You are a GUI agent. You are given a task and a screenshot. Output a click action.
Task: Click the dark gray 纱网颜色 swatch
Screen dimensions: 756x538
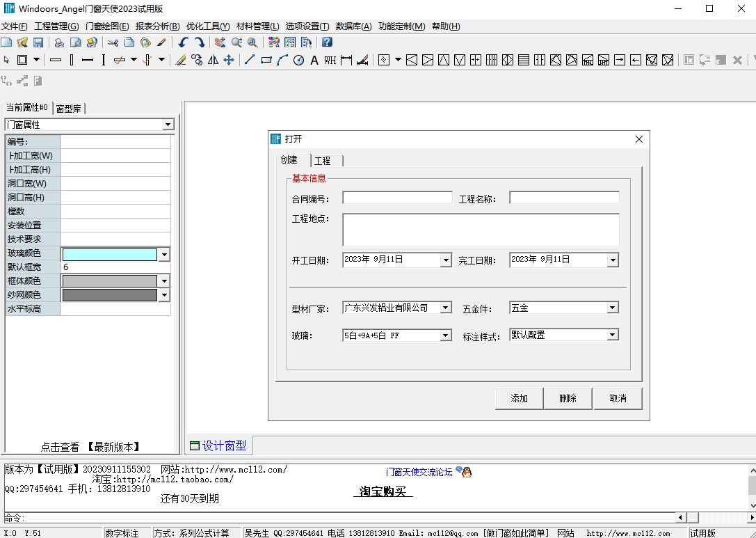(110, 295)
